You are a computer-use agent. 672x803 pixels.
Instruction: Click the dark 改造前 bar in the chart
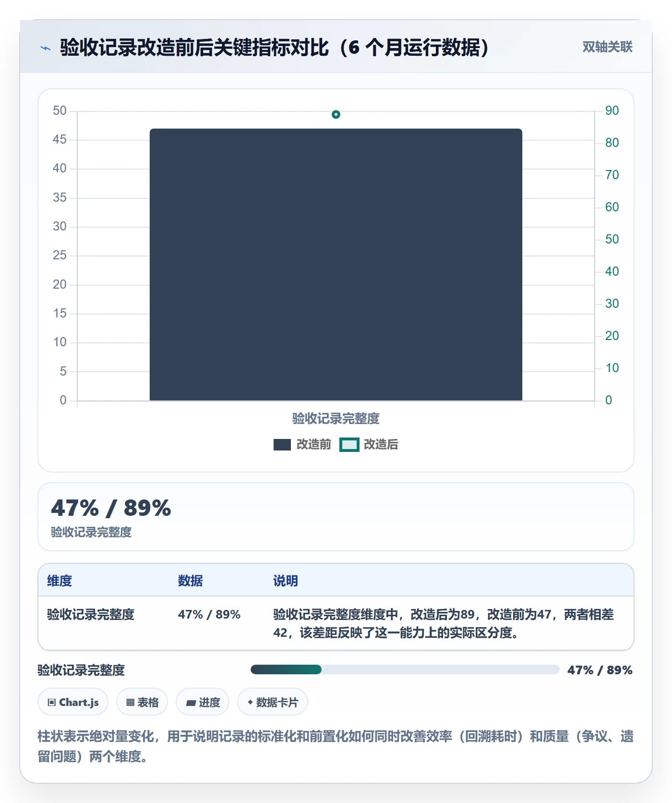pyautogui.click(x=336, y=265)
